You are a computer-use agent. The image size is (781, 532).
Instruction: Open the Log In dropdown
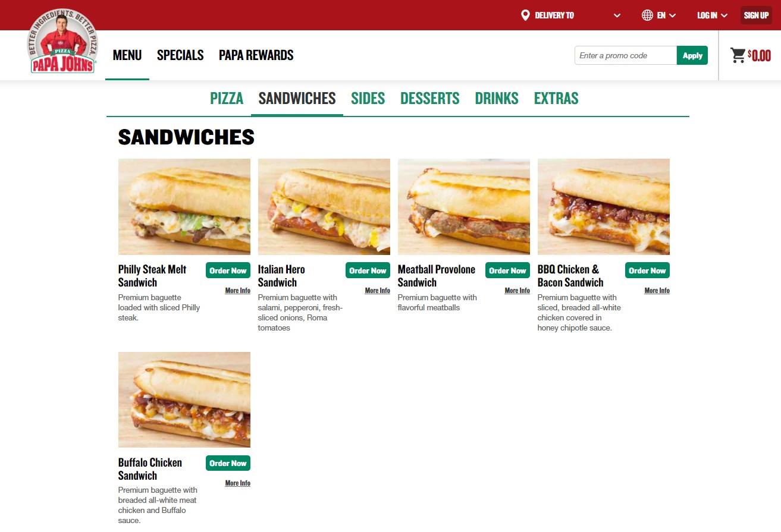pos(712,15)
